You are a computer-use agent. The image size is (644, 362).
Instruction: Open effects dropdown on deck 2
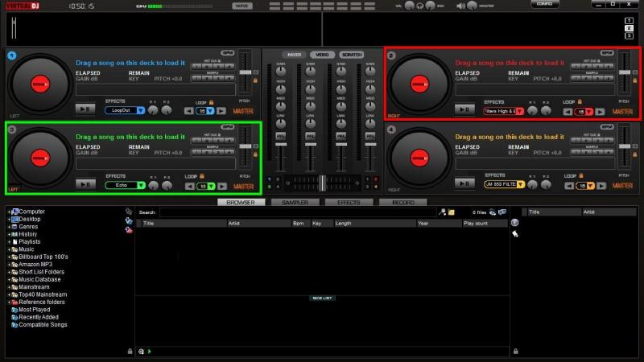pyautogui.click(x=520, y=111)
